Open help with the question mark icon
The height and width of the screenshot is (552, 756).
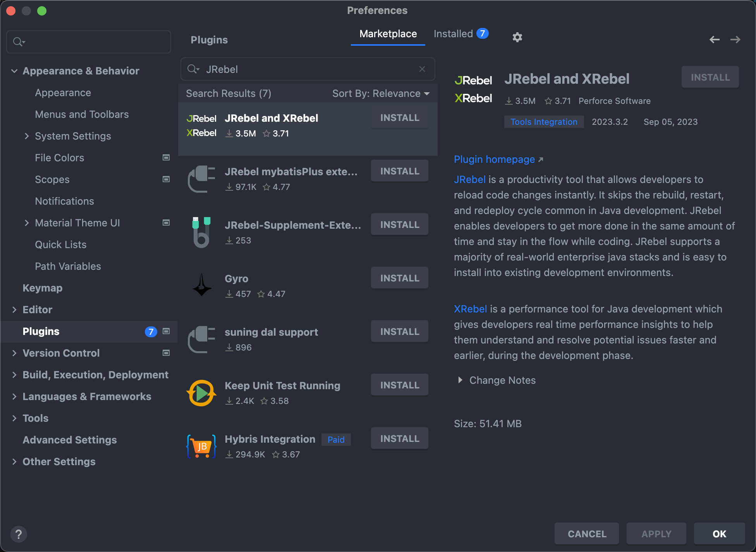click(19, 534)
